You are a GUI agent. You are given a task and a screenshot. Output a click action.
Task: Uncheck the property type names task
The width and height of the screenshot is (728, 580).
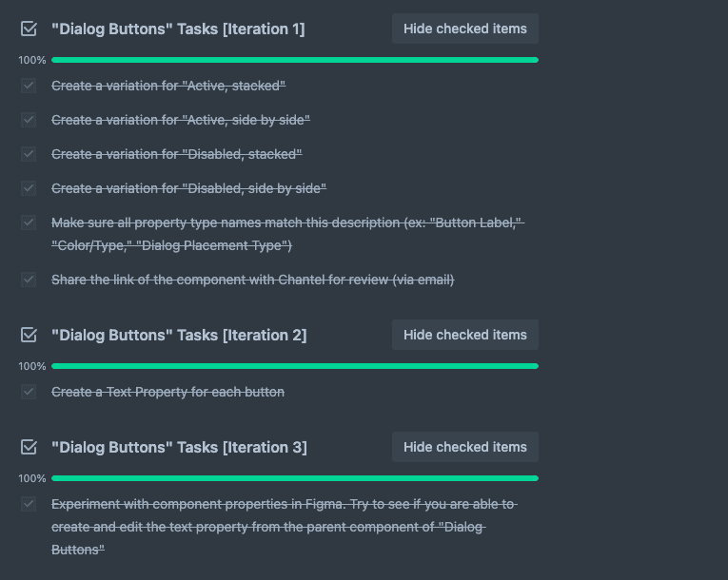tap(29, 222)
